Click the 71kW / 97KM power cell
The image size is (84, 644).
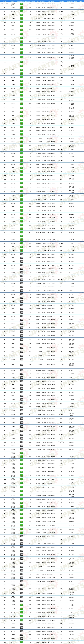click(x=51, y=642)
